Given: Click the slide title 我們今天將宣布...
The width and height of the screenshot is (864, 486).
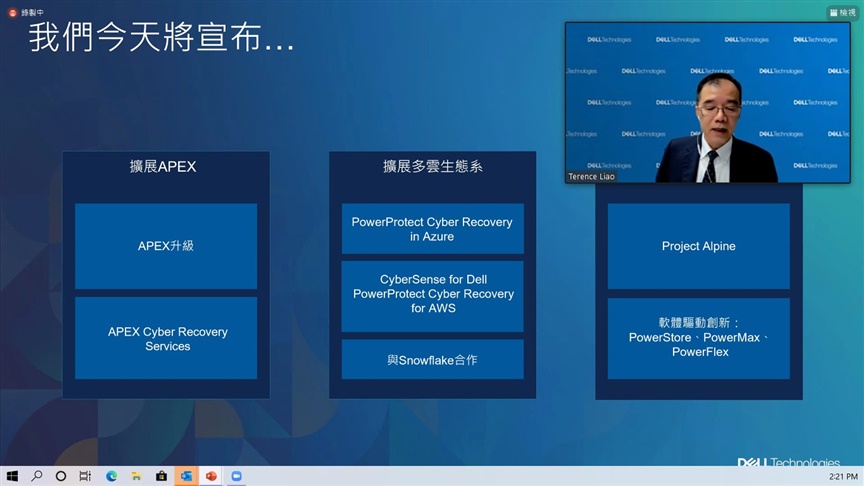Looking at the screenshot, I should tap(161, 39).
